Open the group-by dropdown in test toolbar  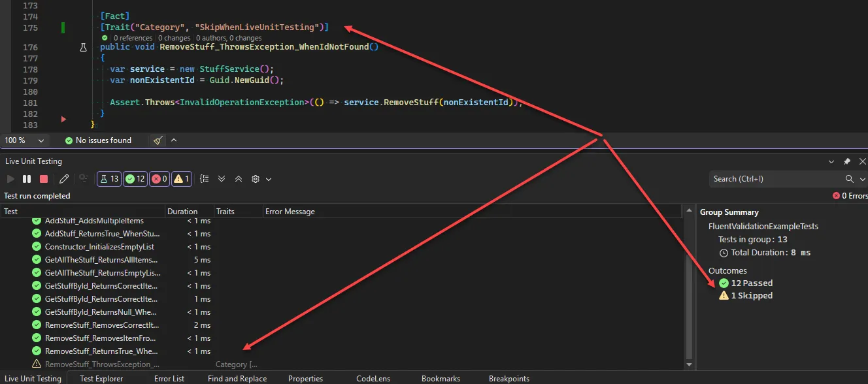[204, 178]
